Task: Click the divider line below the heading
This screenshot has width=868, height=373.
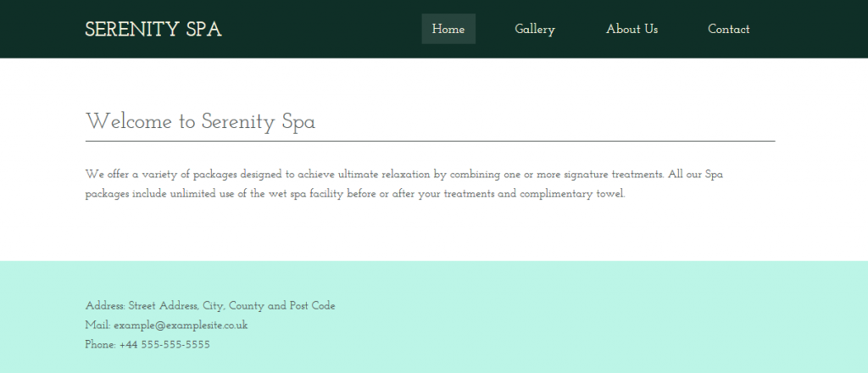Action: [x=430, y=141]
